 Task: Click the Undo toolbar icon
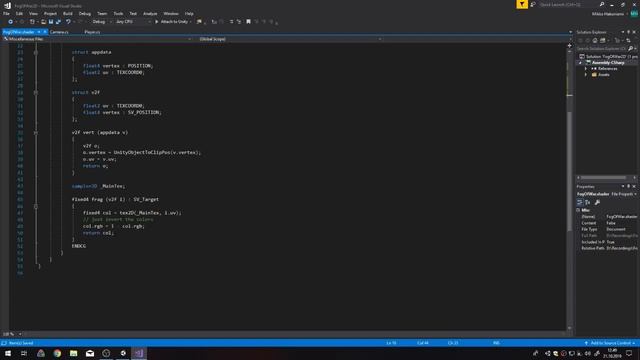(x=68, y=22)
